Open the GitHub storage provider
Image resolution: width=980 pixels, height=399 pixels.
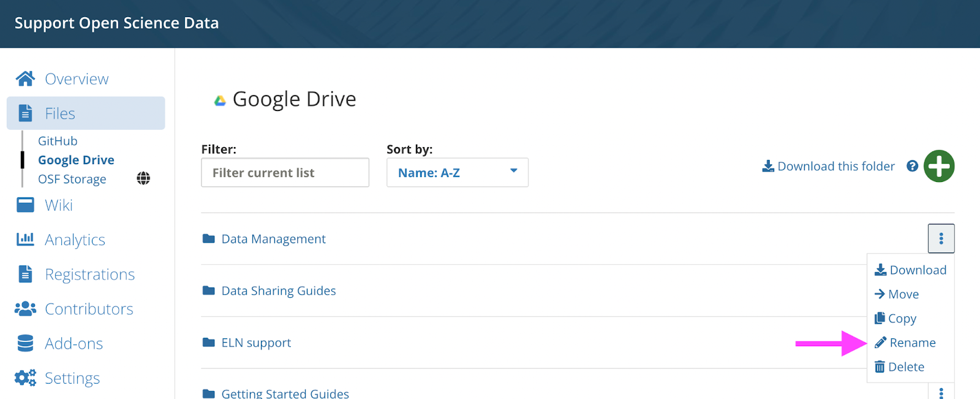click(x=58, y=141)
